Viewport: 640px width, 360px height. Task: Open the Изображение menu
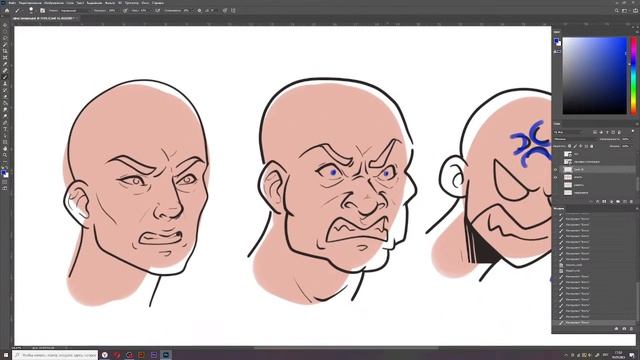pyautogui.click(x=54, y=3)
